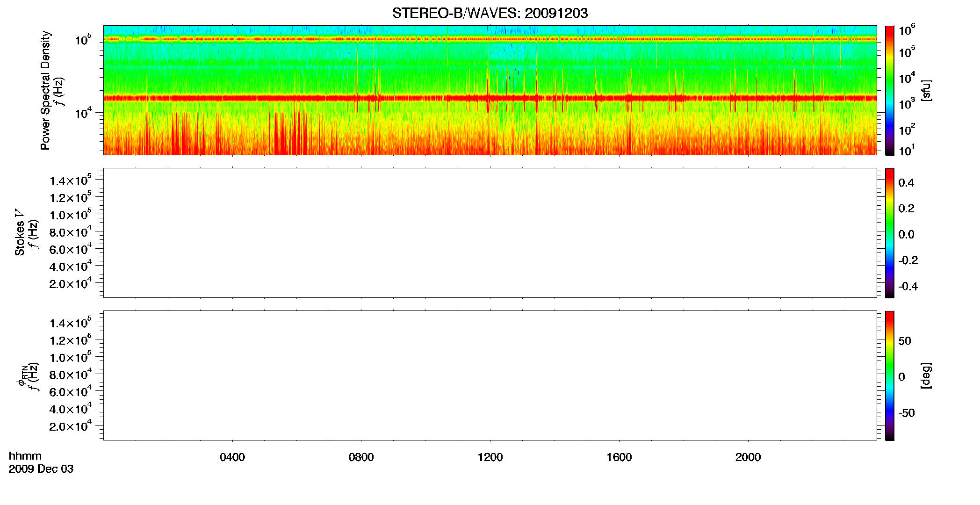Screen dimensions: 980x505
Task: Click the 2000 time axis label
Action: 748,457
